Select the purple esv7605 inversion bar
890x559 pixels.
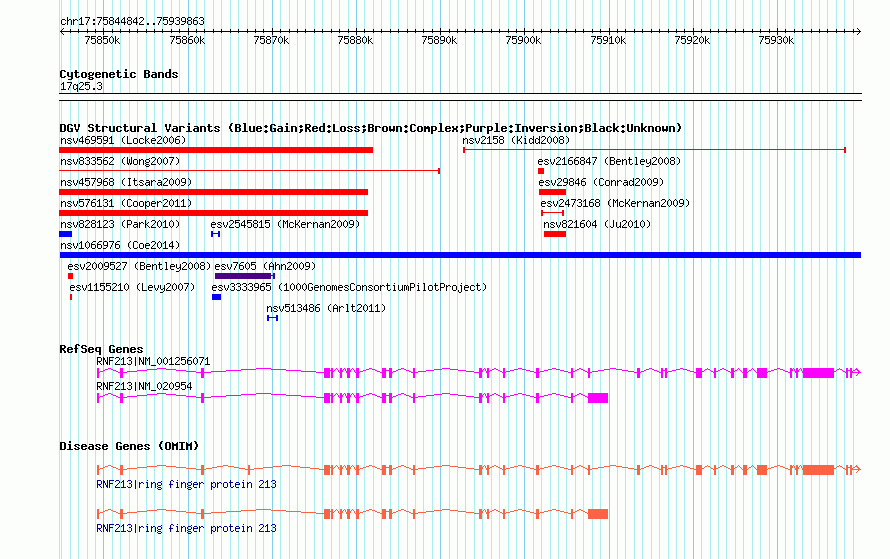coord(245,276)
